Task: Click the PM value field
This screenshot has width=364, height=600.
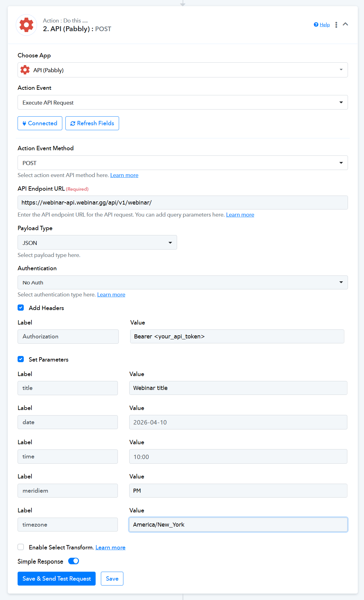Action: point(238,491)
